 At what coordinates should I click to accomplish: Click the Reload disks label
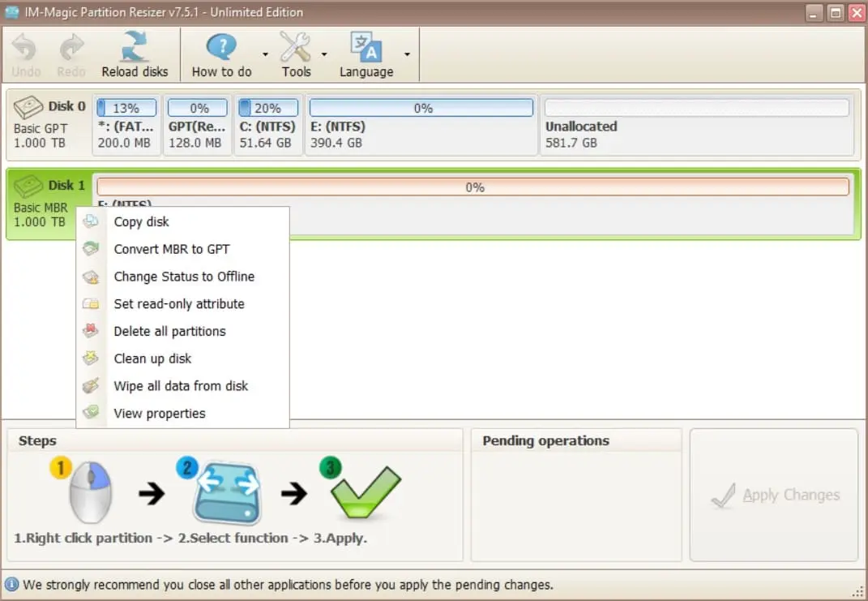(x=135, y=72)
